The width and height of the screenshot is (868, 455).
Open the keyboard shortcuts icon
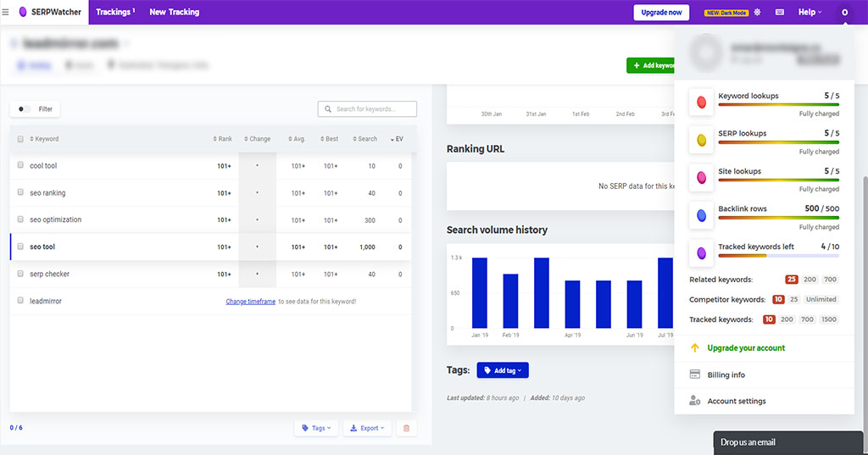click(780, 12)
